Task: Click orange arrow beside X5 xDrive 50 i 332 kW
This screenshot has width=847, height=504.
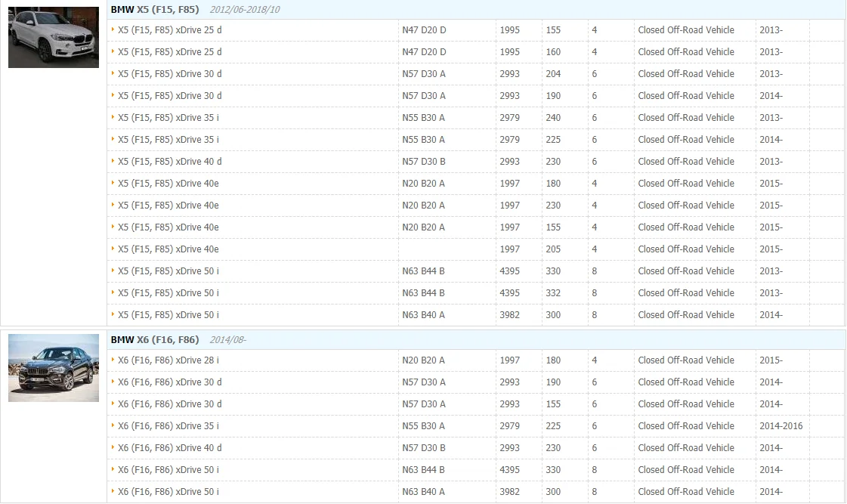Action: [x=113, y=292]
